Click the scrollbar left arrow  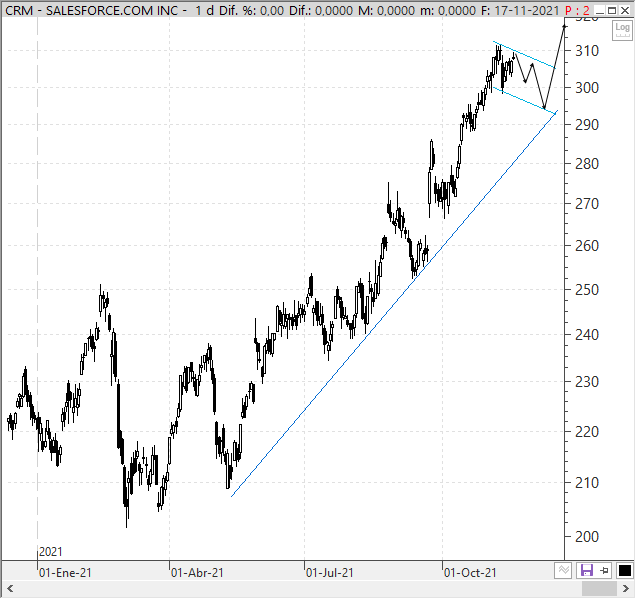click(10, 589)
